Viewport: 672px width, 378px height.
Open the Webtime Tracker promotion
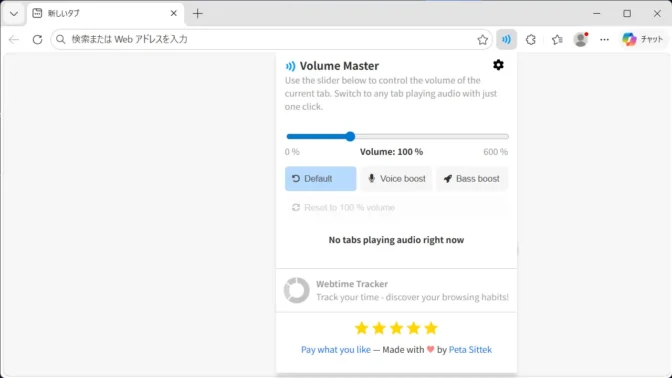click(396, 291)
